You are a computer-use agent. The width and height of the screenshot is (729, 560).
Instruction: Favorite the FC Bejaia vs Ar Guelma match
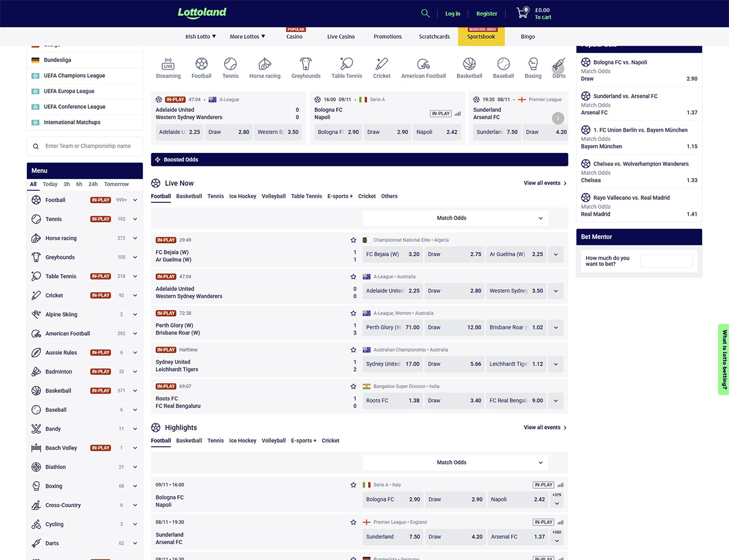pos(353,240)
